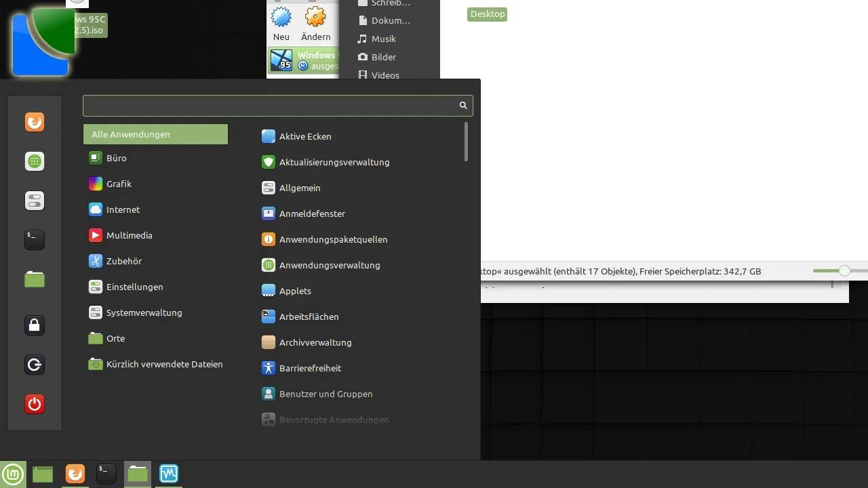
Task: Click the log out icon
Action: (x=35, y=365)
